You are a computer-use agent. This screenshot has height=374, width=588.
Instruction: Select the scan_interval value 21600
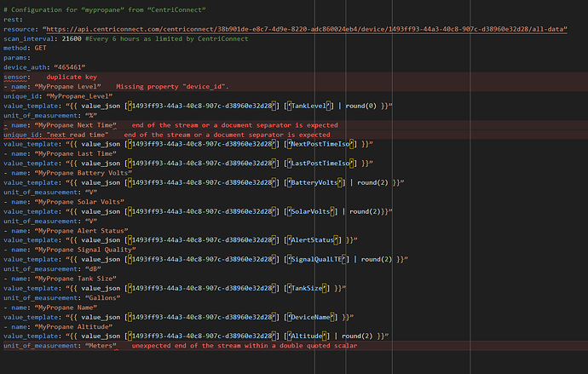tap(72, 38)
